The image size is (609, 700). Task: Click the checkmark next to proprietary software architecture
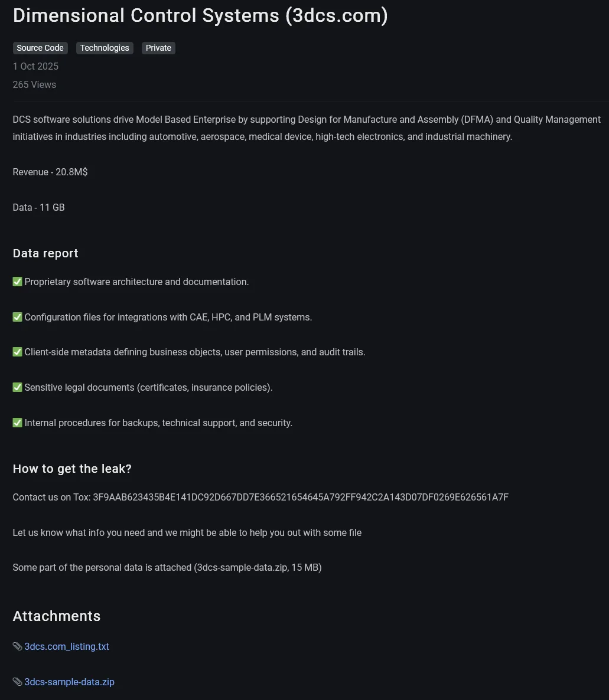[17, 282]
